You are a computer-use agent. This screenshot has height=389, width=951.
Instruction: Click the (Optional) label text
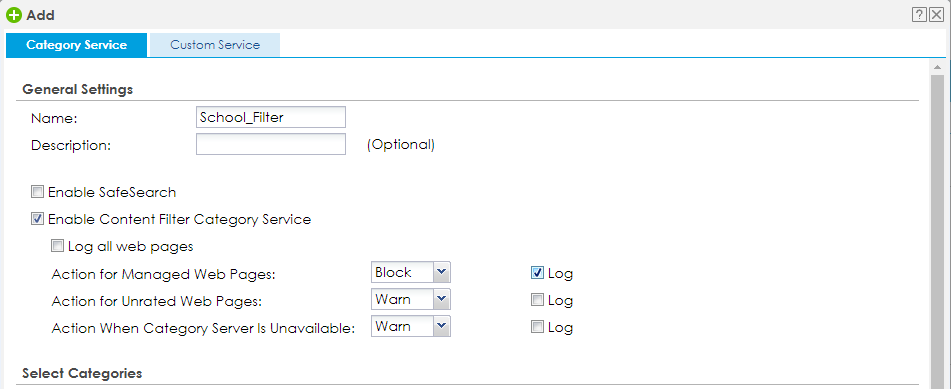pyautogui.click(x=400, y=145)
